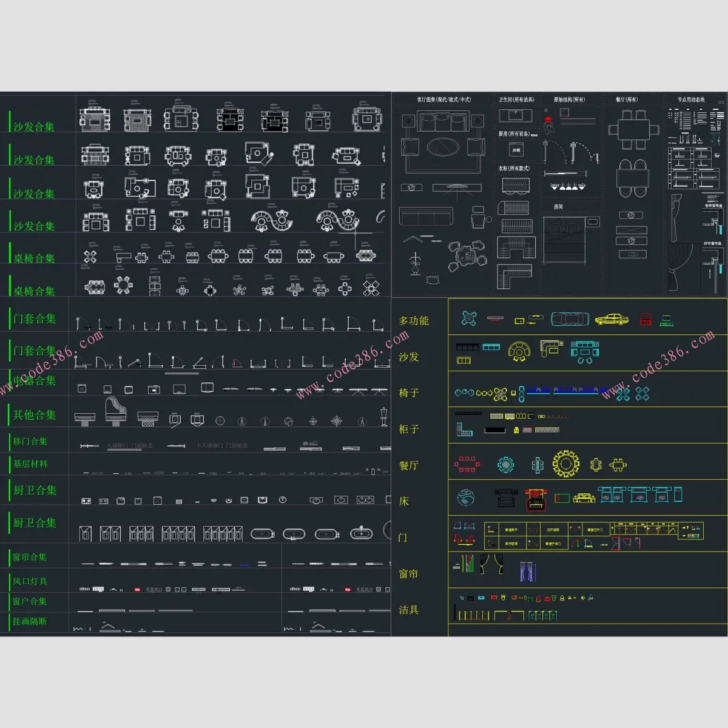Select the oval coffee table in 客厅图集
728x728 pixels.
pyautogui.click(x=443, y=147)
